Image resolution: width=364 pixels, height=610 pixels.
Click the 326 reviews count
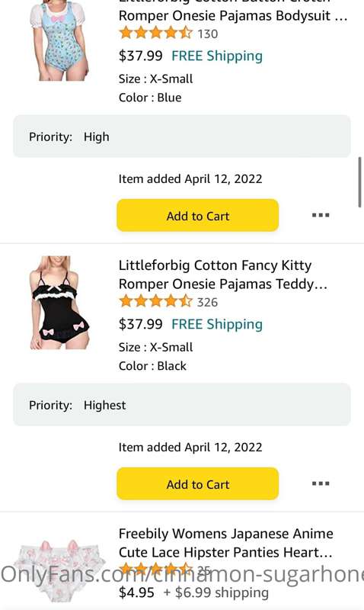(x=207, y=302)
